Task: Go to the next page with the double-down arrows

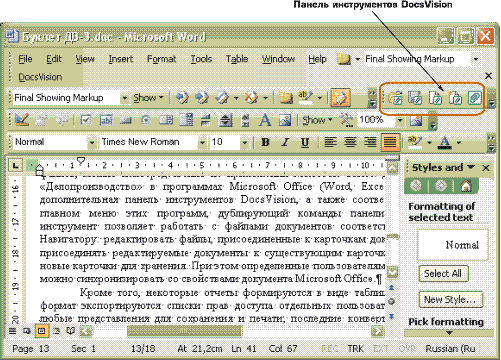Action: (392, 316)
